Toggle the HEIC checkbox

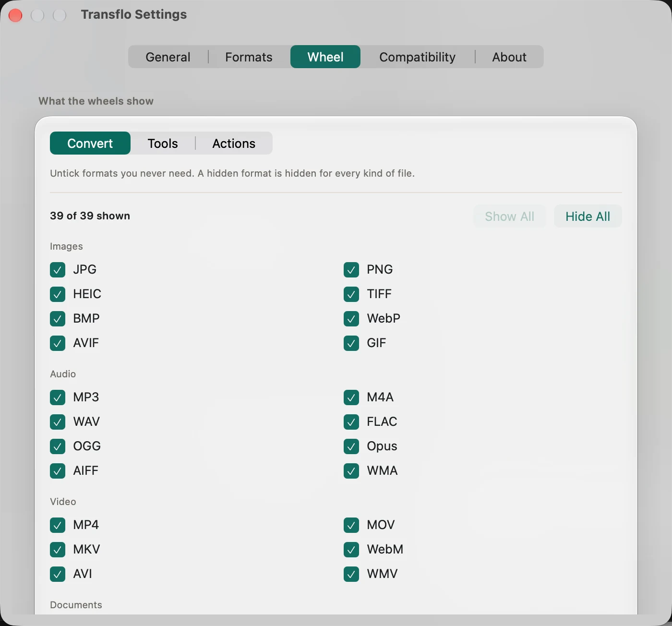58,294
